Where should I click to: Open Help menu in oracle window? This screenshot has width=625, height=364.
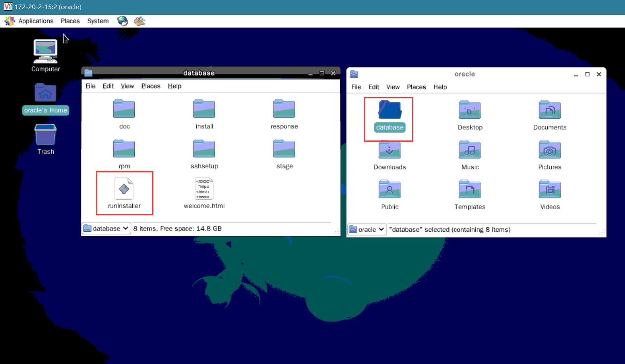click(x=440, y=87)
